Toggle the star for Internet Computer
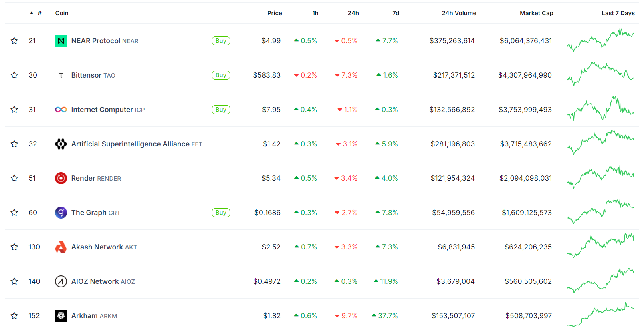Viewport: 644px width, 327px height. coord(14,110)
